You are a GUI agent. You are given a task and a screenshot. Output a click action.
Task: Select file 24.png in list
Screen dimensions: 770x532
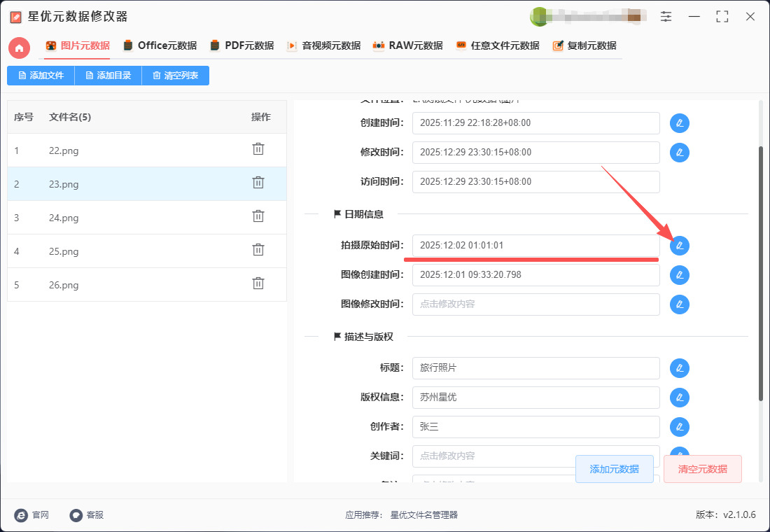[x=147, y=217]
